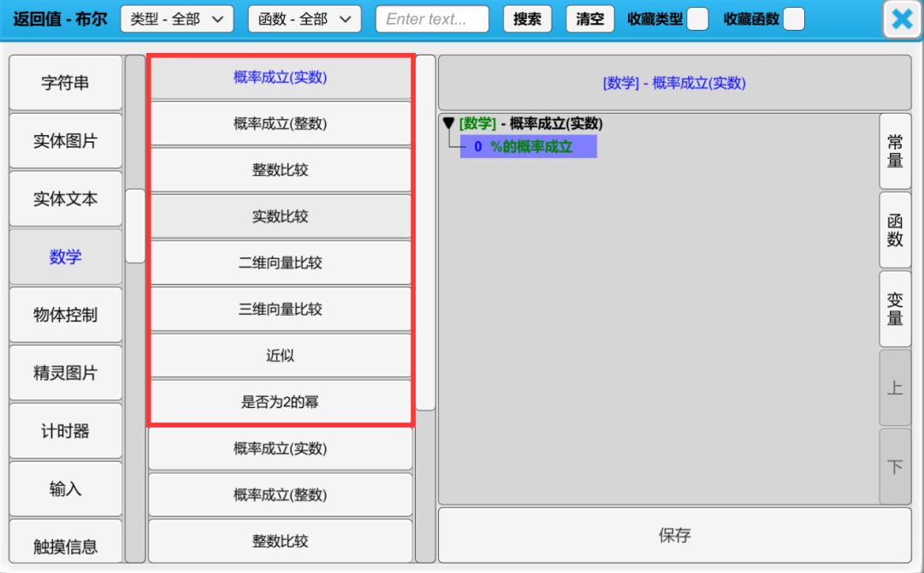924x573 pixels.
Task: Toggle the 收藏类型 checkbox
Action: pyautogui.click(x=697, y=19)
